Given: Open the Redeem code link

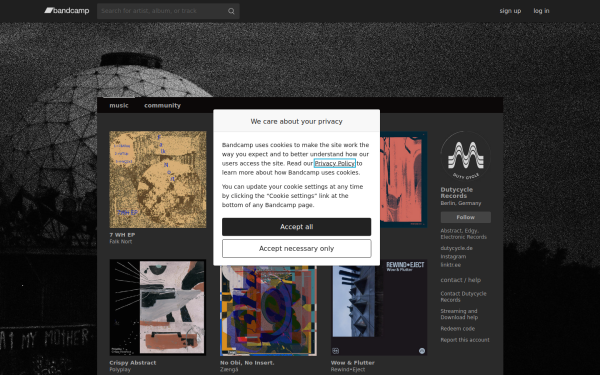Looking at the screenshot, I should click(x=458, y=329).
